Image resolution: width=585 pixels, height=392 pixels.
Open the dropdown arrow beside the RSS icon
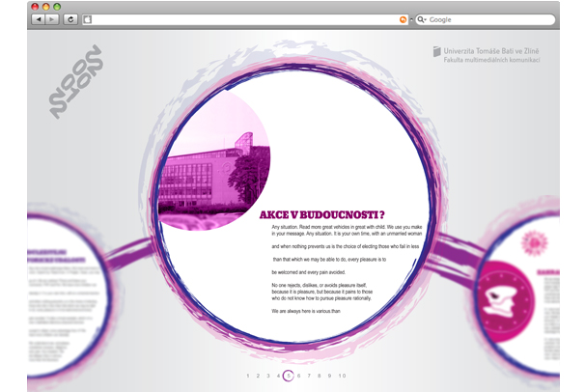click(x=412, y=19)
